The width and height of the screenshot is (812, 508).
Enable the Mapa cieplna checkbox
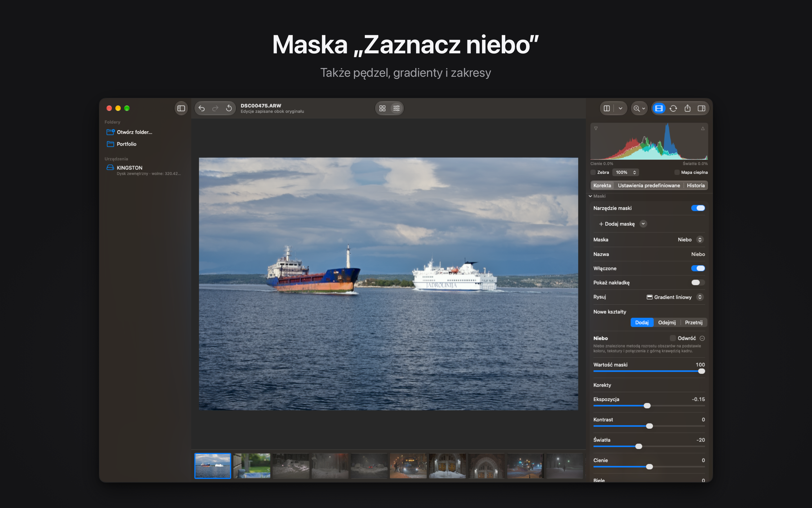tap(677, 172)
